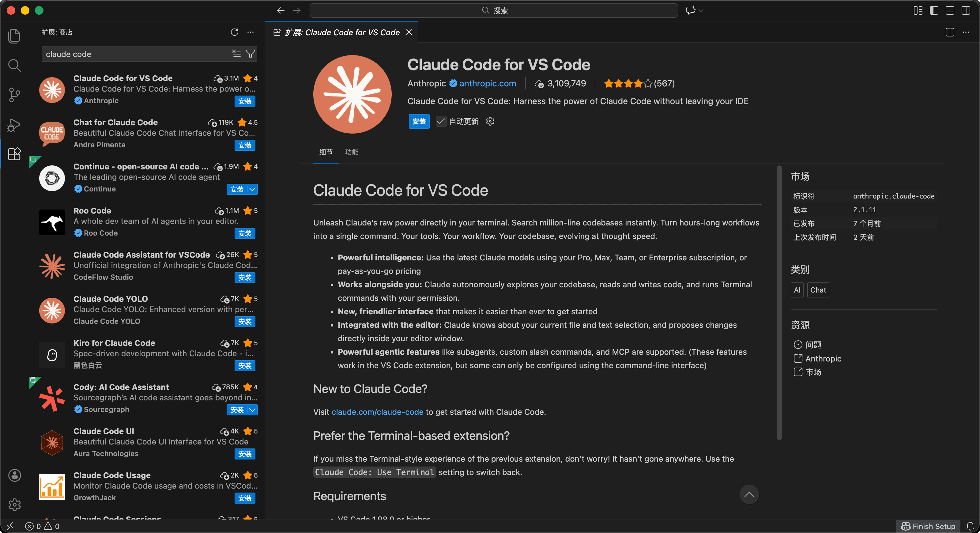
Task: Install Claude Code for VS Code extension
Action: point(418,121)
